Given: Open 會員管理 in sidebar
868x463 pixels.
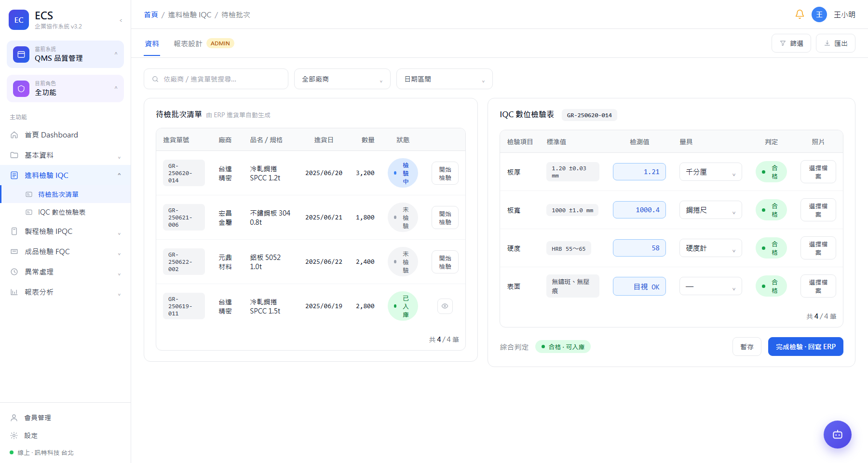Looking at the screenshot, I should (65, 418).
